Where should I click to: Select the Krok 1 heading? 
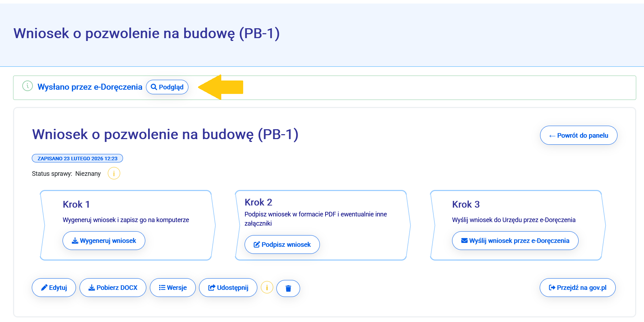(76, 204)
